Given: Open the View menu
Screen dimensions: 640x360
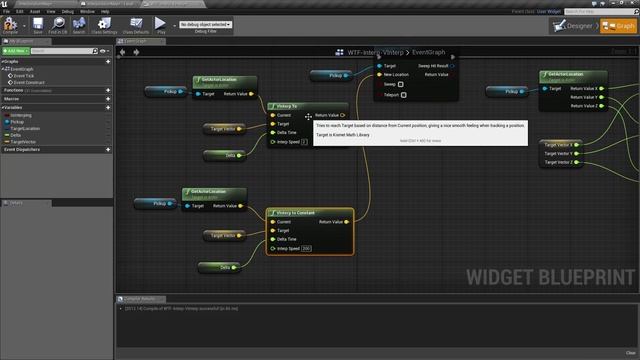Looking at the screenshot, I should point(51,11).
